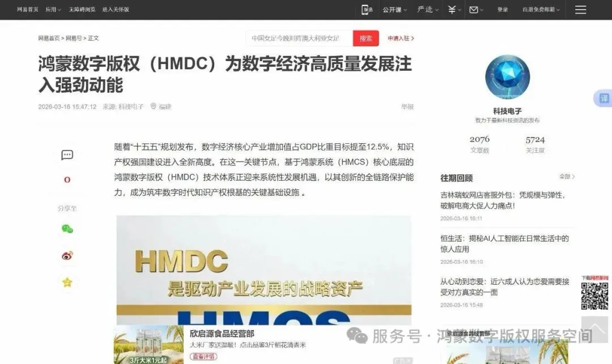Focus the search input field
The height and width of the screenshot is (364, 612).
tap(299, 38)
